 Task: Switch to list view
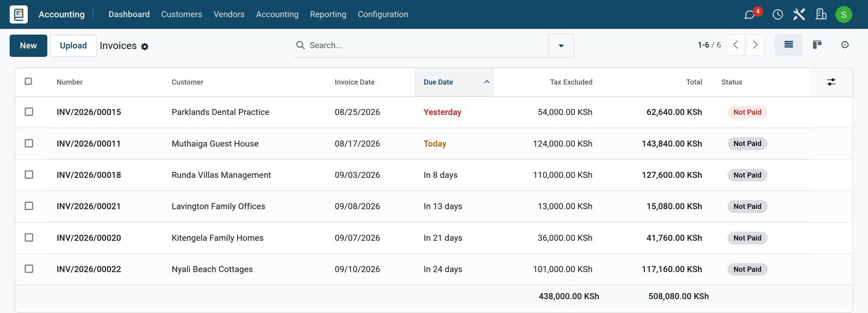(789, 45)
